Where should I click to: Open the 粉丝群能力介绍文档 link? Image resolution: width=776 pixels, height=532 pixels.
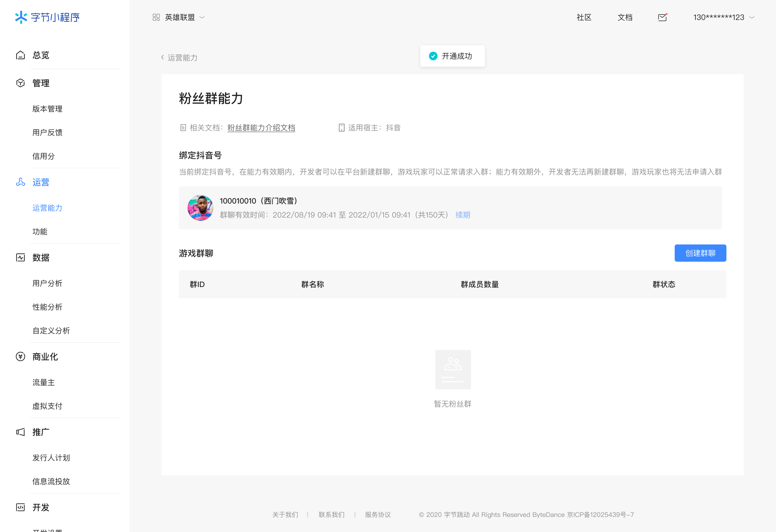tap(261, 128)
